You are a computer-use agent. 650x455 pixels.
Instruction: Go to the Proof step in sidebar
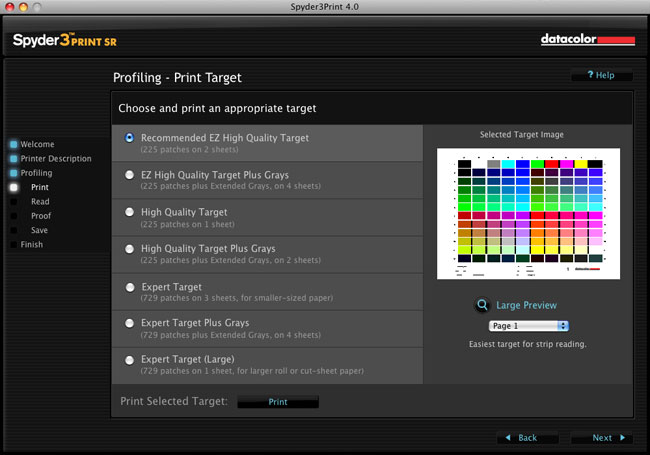(41, 216)
